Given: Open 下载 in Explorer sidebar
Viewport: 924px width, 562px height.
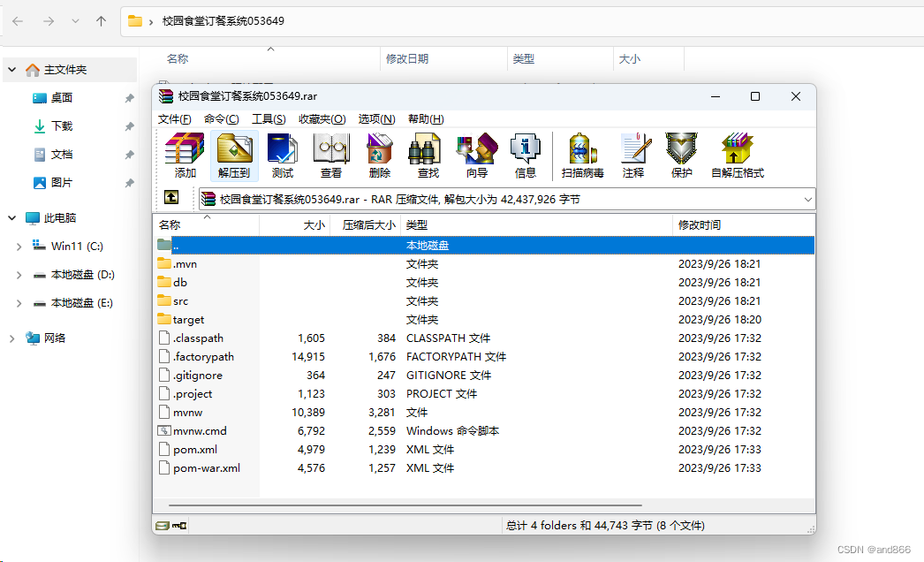Looking at the screenshot, I should tap(62, 126).
